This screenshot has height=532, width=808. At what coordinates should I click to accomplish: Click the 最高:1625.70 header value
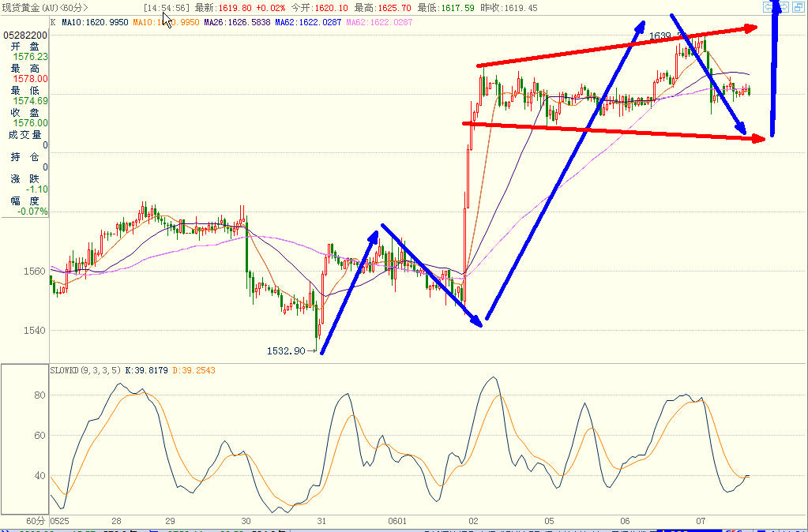tap(383, 8)
